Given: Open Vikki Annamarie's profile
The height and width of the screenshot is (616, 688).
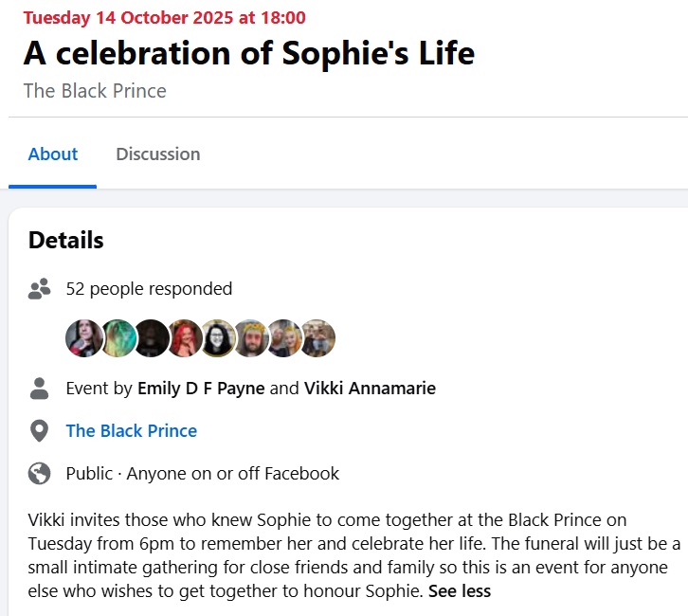Looking at the screenshot, I should coord(370,389).
